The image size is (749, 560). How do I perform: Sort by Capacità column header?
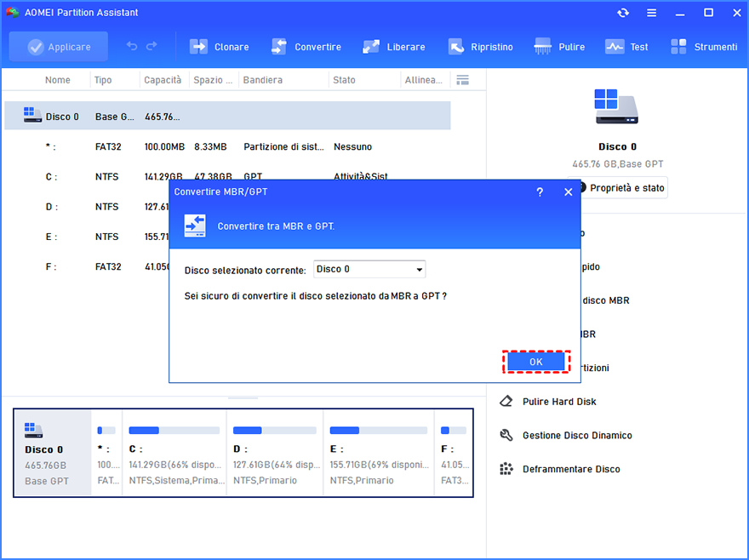click(x=163, y=80)
